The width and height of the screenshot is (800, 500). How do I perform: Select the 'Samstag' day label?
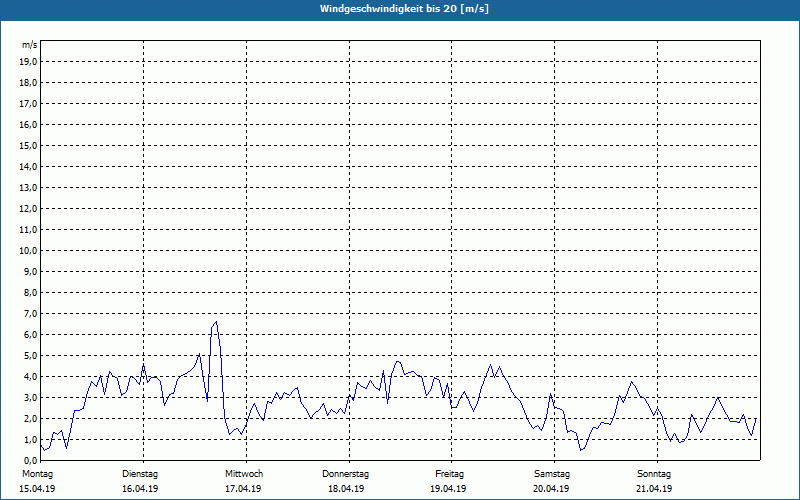[552, 474]
